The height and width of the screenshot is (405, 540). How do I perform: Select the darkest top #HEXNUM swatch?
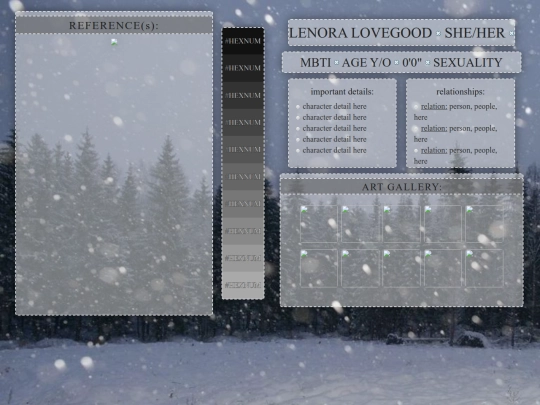[243, 41]
